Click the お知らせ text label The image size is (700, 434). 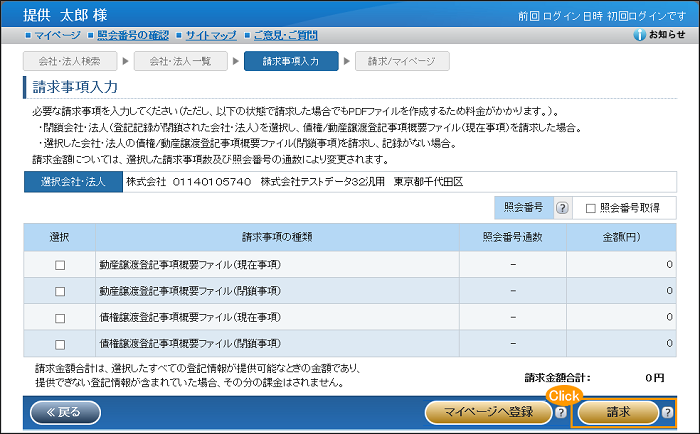(x=667, y=34)
